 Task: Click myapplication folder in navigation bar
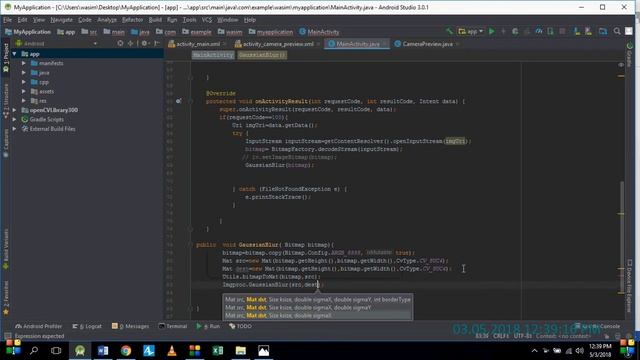point(271,32)
